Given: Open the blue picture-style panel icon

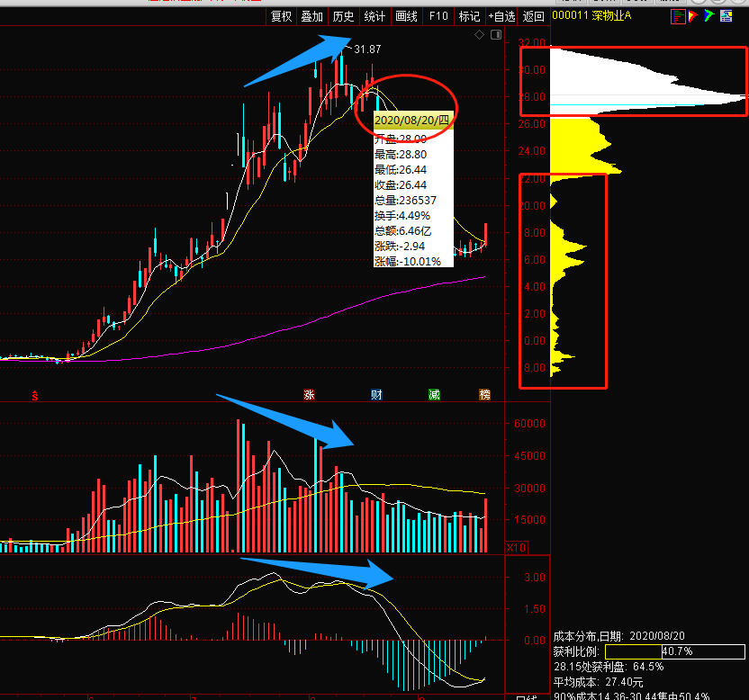Looking at the screenshot, I should 726,16.
